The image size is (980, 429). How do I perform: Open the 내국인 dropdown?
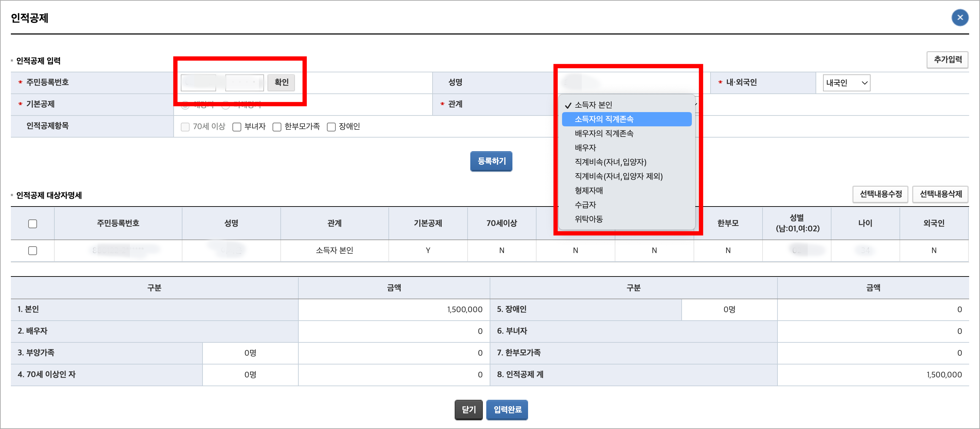click(x=846, y=83)
